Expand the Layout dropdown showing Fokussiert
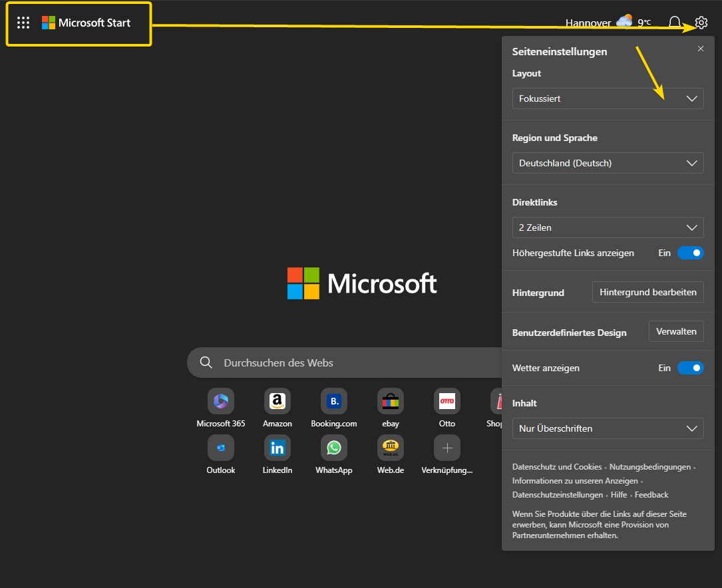722x588 pixels. [x=608, y=98]
